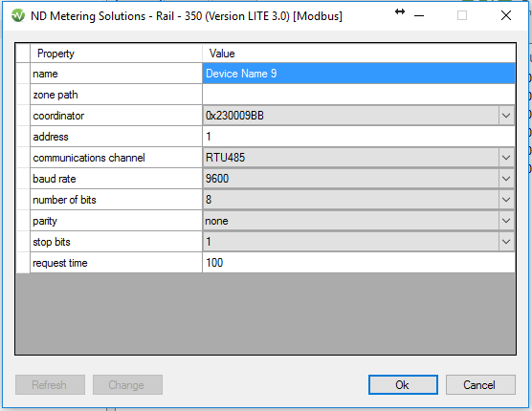Click the Cancel button
Screen dimensions: 532x411
(x=480, y=384)
